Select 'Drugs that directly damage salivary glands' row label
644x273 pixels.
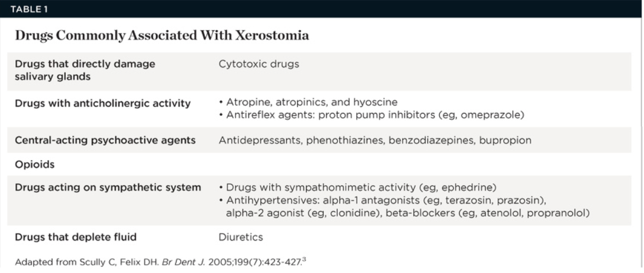pyautogui.click(x=85, y=71)
